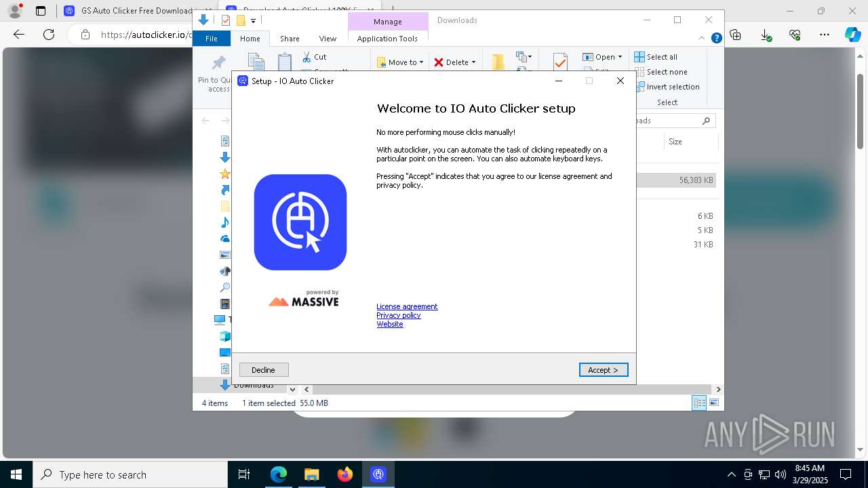Click the New folder icon in ribbon

coord(498,62)
